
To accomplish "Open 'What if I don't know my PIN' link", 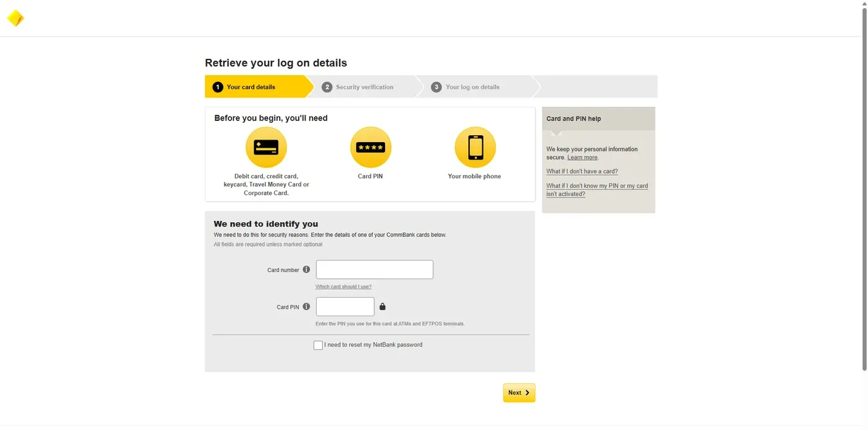I will coord(597,190).
